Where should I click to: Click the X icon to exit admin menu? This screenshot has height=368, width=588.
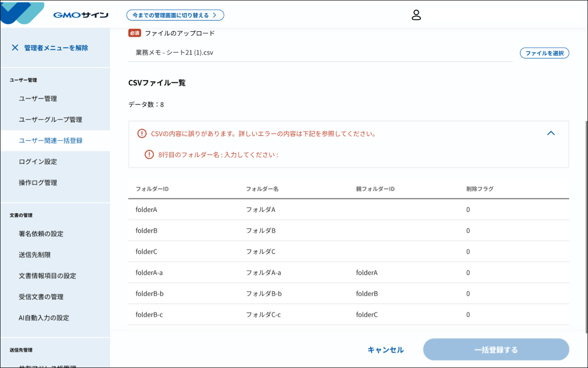[x=15, y=48]
